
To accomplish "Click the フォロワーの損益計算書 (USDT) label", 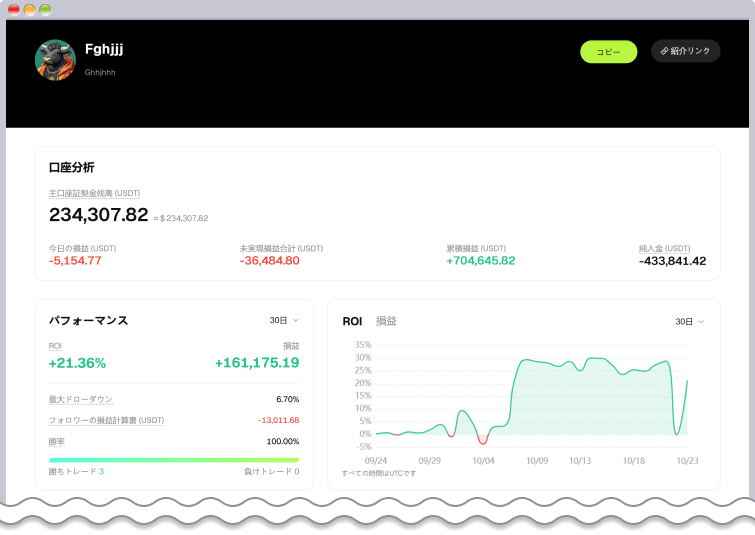I will point(106,420).
